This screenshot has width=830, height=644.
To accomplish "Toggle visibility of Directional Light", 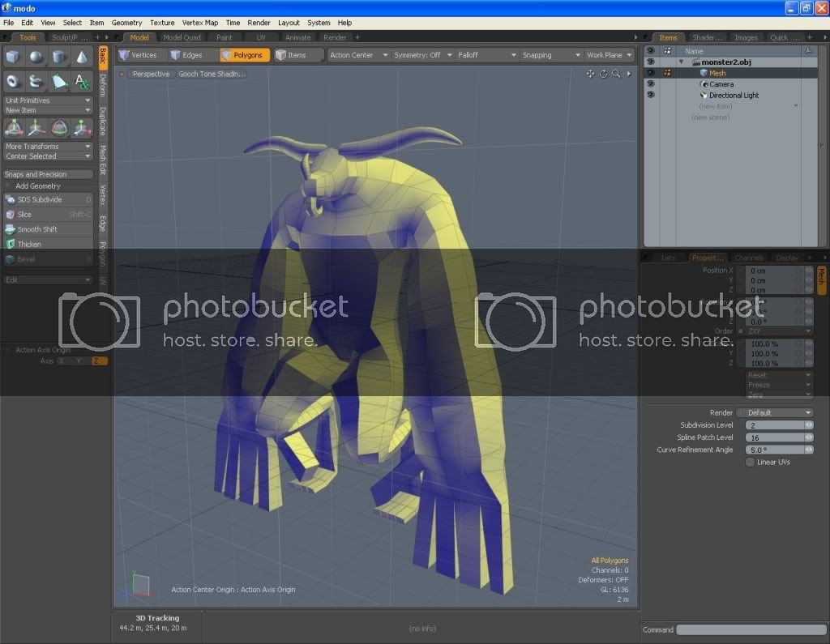I will (x=651, y=95).
